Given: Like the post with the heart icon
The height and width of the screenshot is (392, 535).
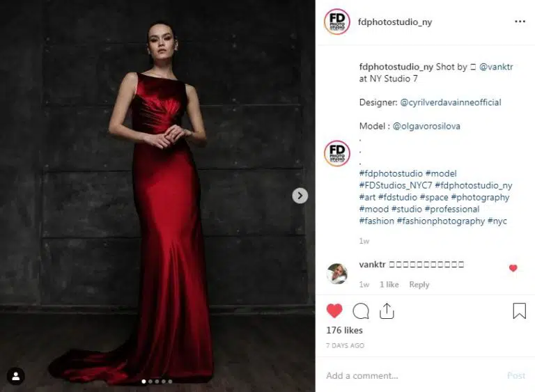Looking at the screenshot, I should 334,311.
